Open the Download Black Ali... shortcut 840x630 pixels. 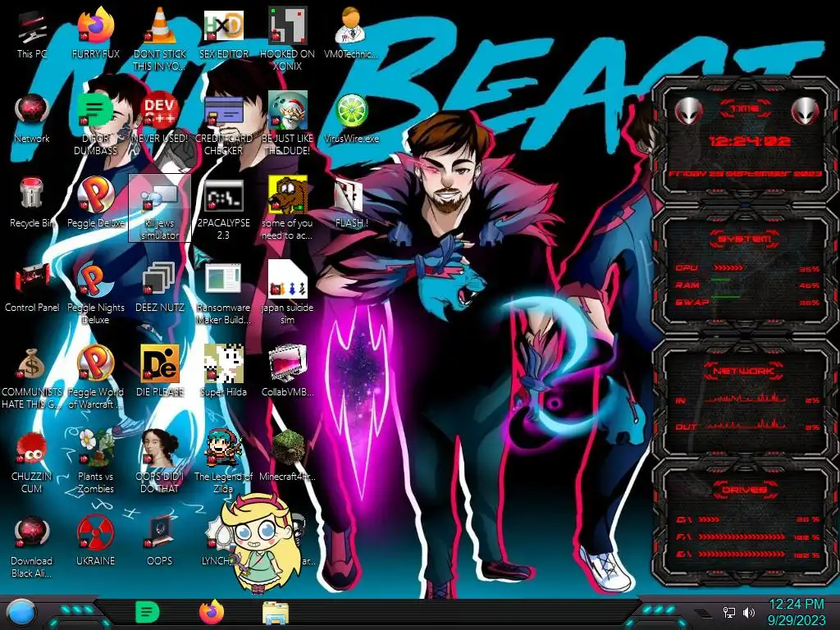pos(31,546)
